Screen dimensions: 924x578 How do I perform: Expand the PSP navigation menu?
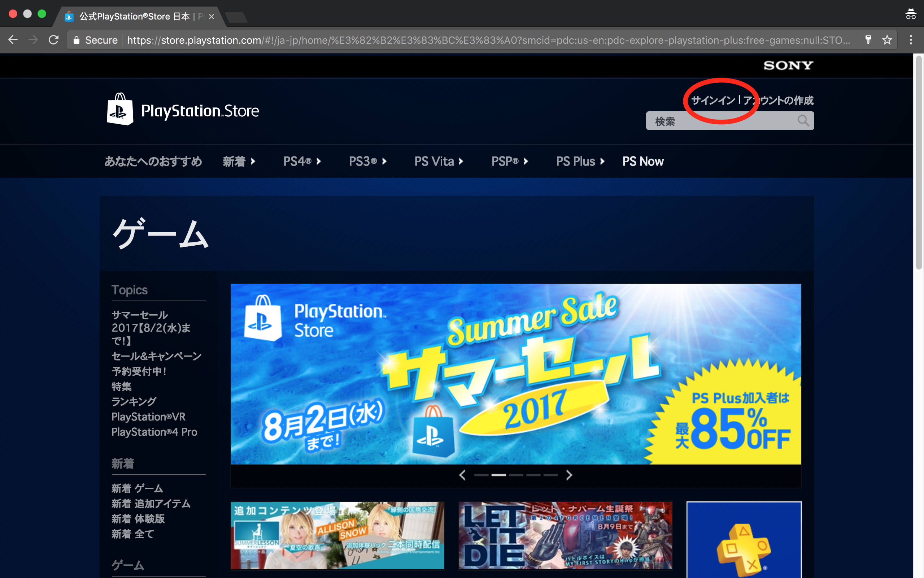[510, 161]
